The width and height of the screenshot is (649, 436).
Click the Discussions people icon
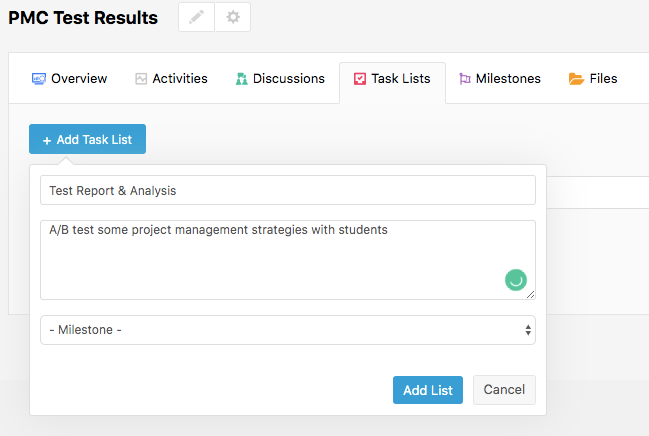(242, 79)
